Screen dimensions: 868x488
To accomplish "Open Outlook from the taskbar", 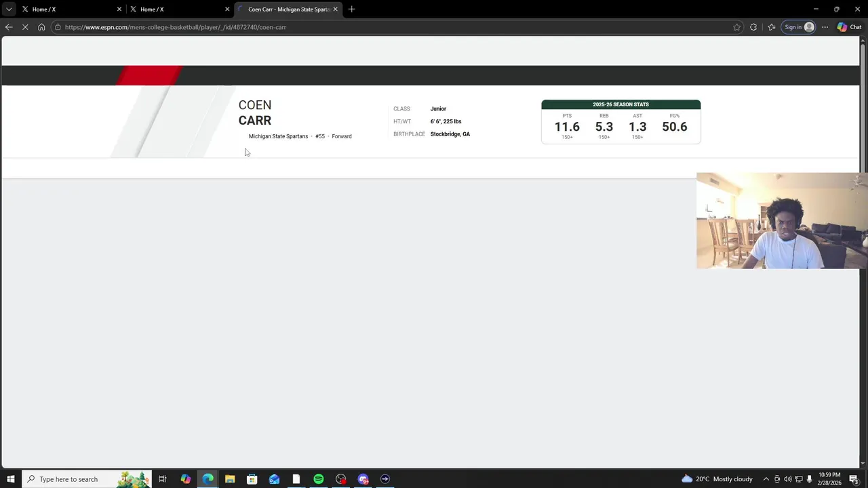I will (x=274, y=479).
